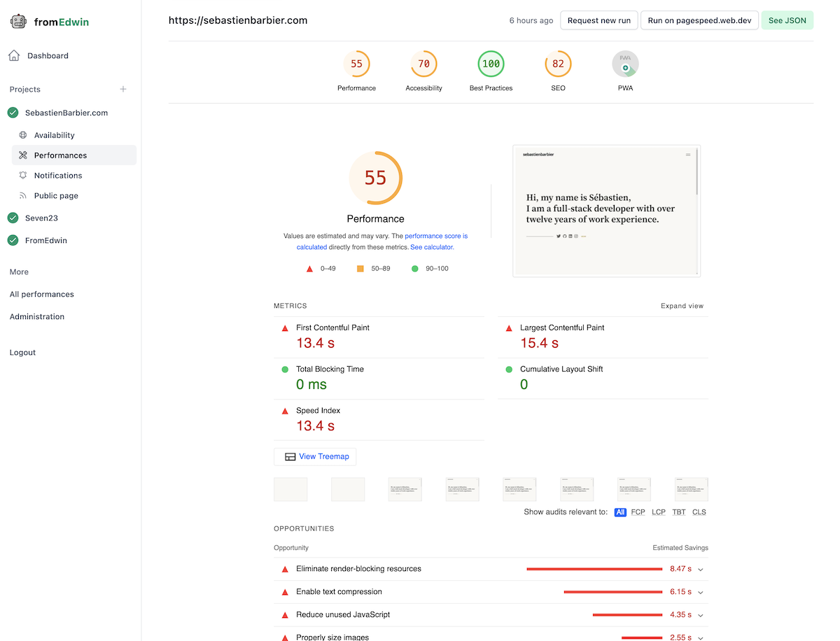
Task: Open Performances in the sidebar
Action: 60,155
